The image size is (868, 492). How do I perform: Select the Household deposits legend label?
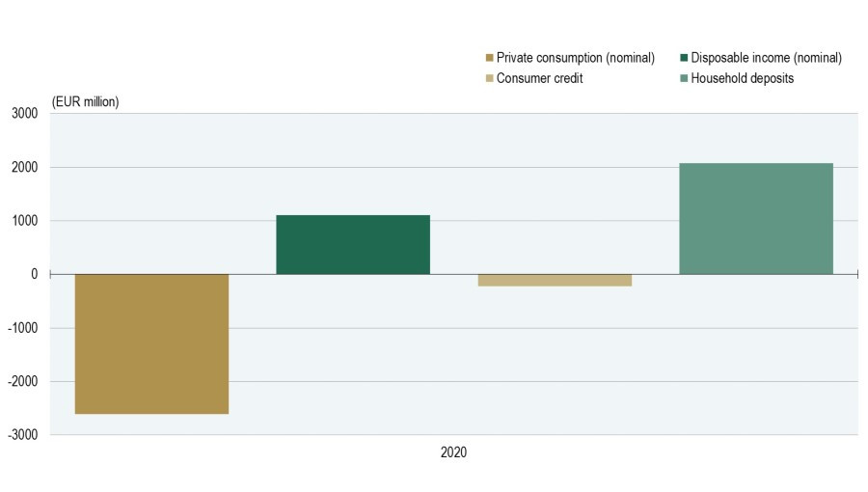[x=742, y=78]
